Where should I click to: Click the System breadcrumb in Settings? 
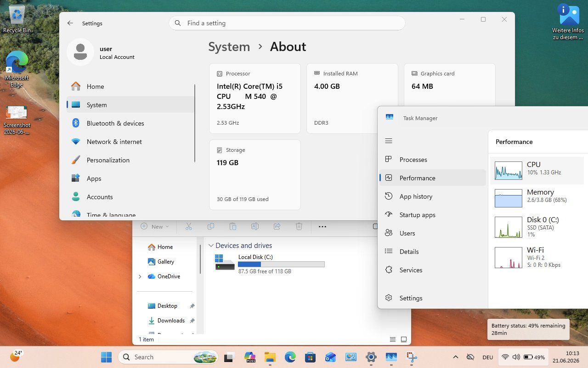coord(229,46)
